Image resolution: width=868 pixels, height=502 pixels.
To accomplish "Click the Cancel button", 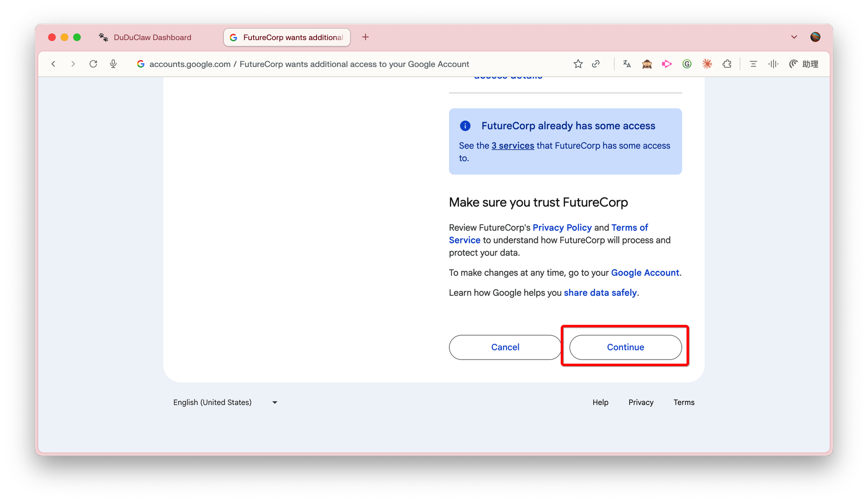I will coord(505,347).
